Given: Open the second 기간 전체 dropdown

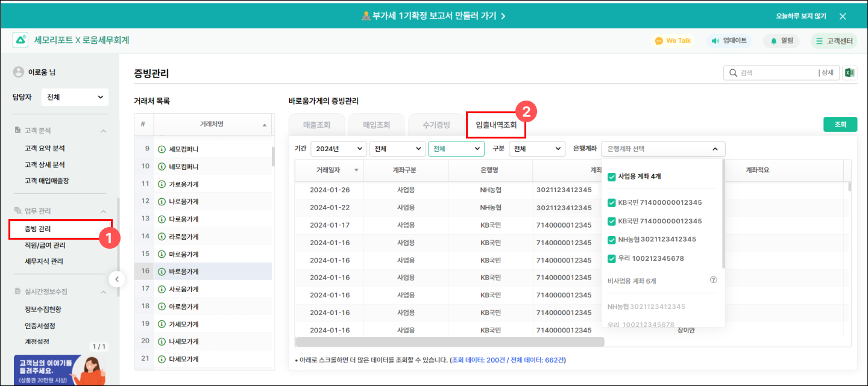Looking at the screenshot, I should click(397, 149).
